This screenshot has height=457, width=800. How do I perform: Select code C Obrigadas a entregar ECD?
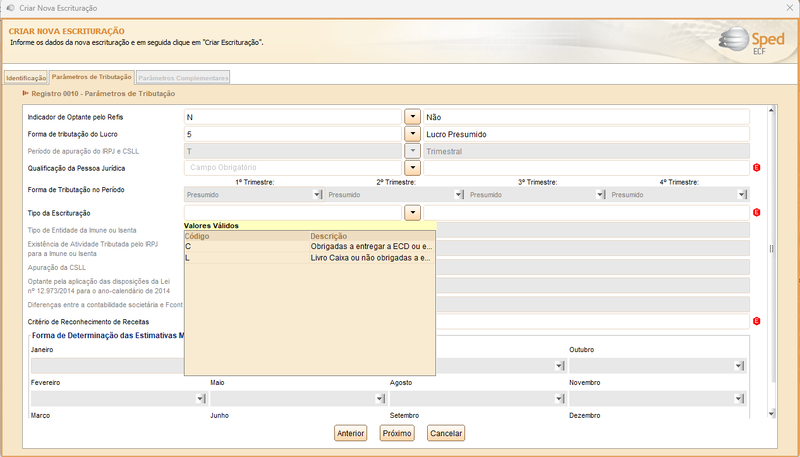[x=310, y=246]
